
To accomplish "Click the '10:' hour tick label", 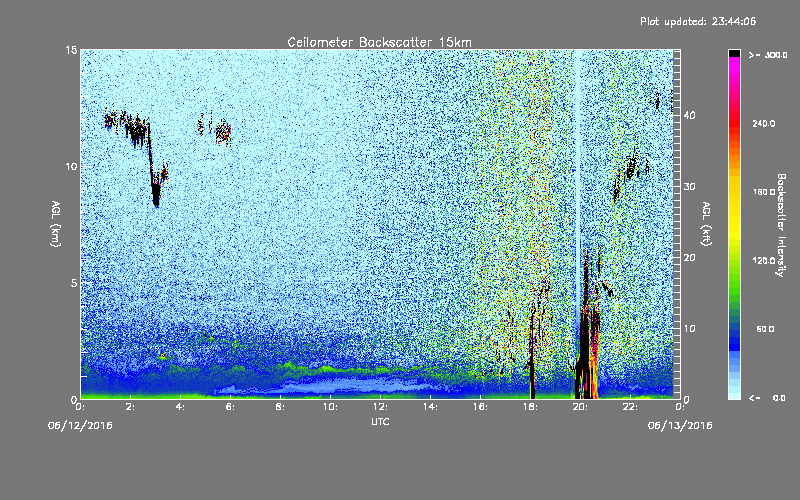I will [330, 407].
